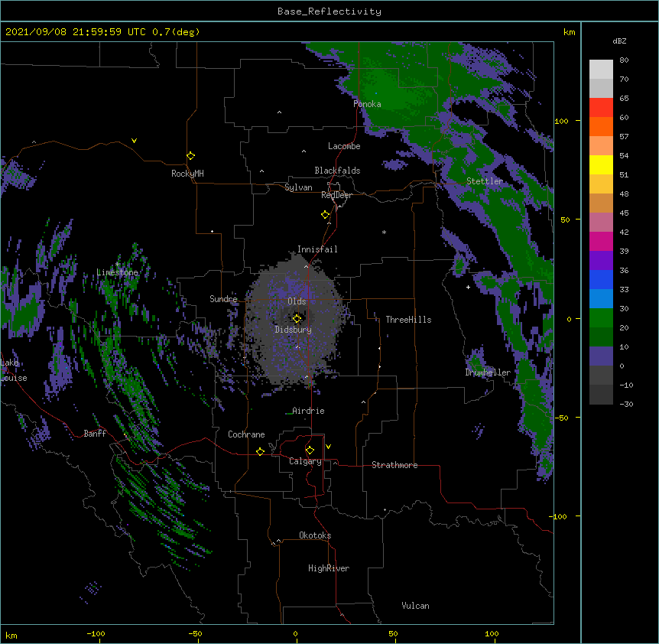Screen dimensions: 659x644
Task: Click the Strathmore label
Action: click(x=394, y=465)
